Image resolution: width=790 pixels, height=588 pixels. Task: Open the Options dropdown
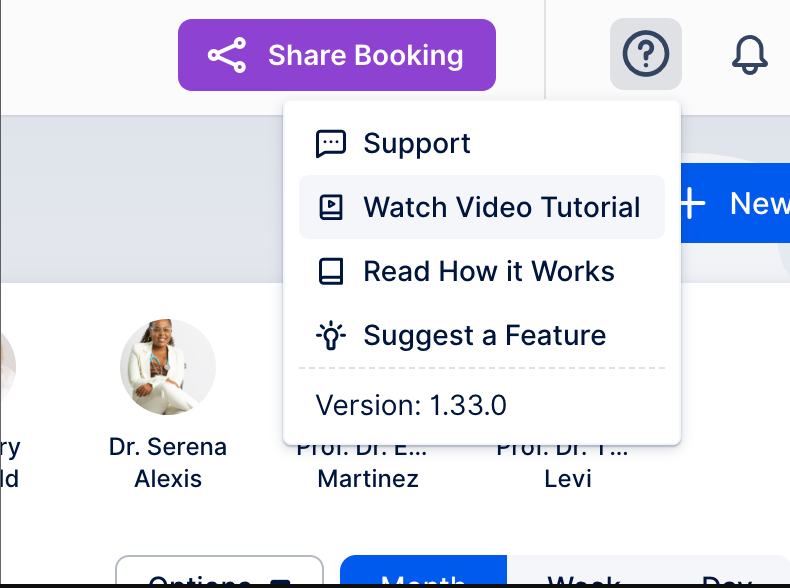219,572
